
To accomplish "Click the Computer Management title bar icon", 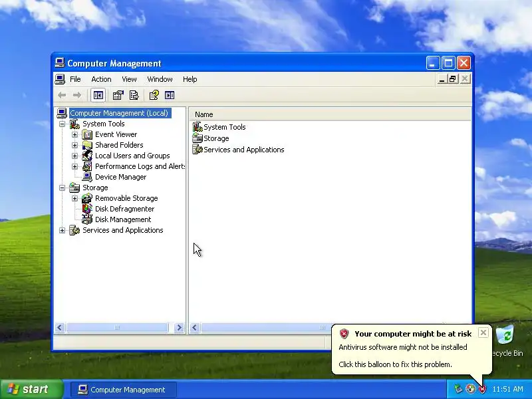I will [60, 63].
